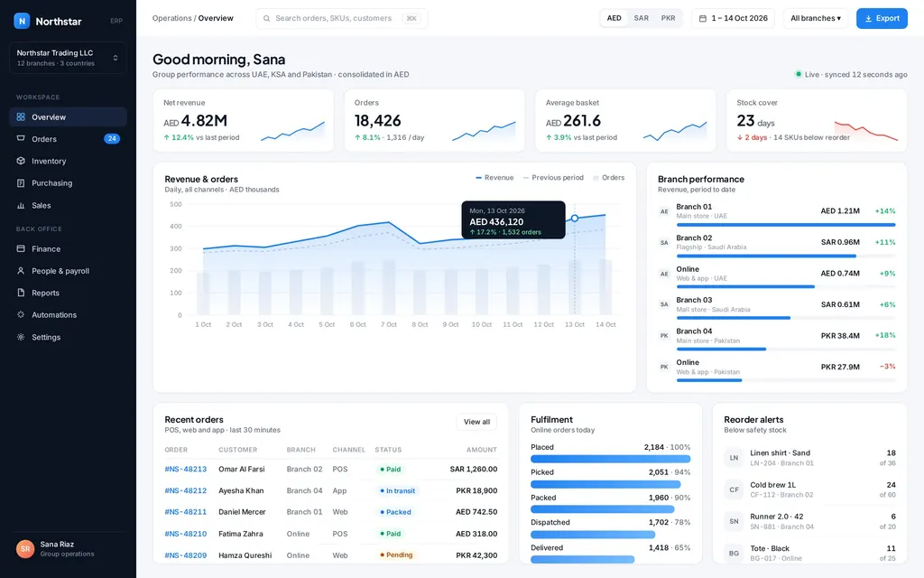This screenshot has width=924, height=578.
Task: Click the LN avatar for Linen shirt alert
Action: [x=734, y=458]
